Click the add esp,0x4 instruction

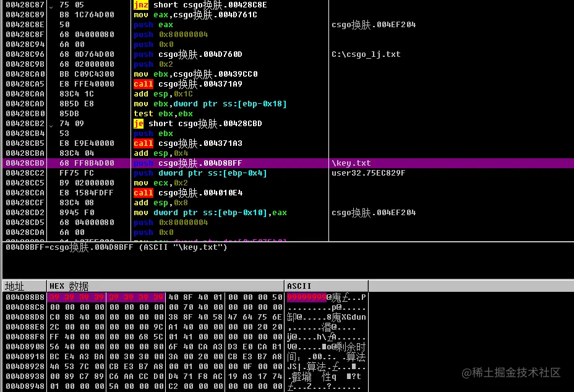coord(161,153)
